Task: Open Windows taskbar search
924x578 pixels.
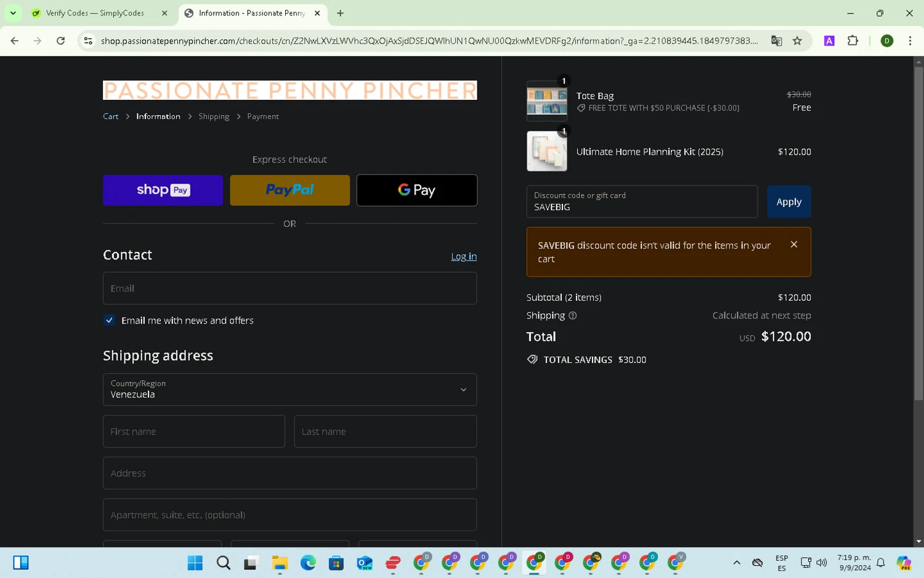Action: (x=224, y=563)
